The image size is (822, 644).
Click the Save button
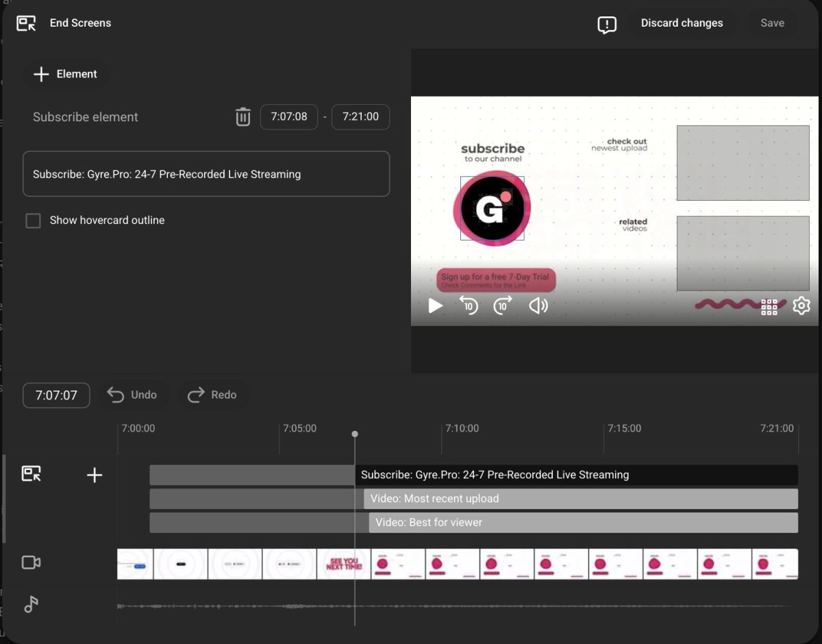click(x=772, y=23)
